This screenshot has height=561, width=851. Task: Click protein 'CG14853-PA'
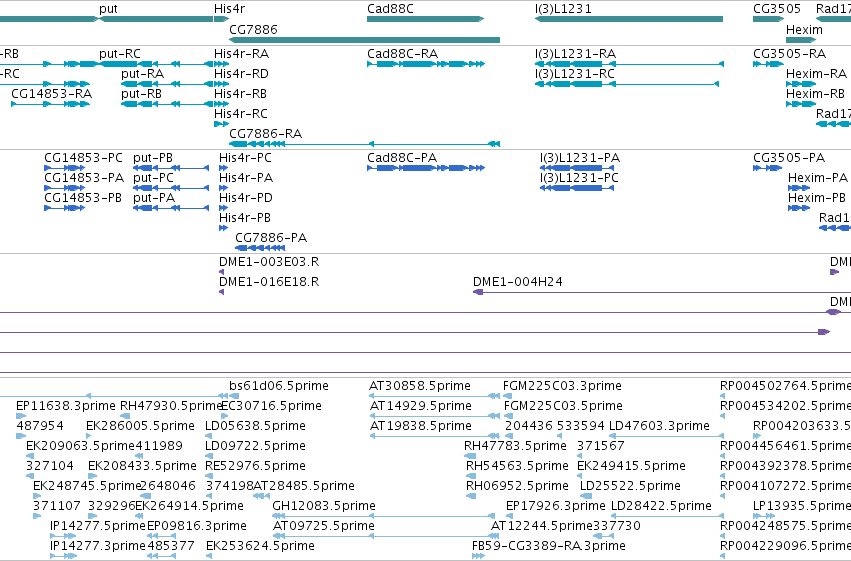pyautogui.click(x=84, y=178)
